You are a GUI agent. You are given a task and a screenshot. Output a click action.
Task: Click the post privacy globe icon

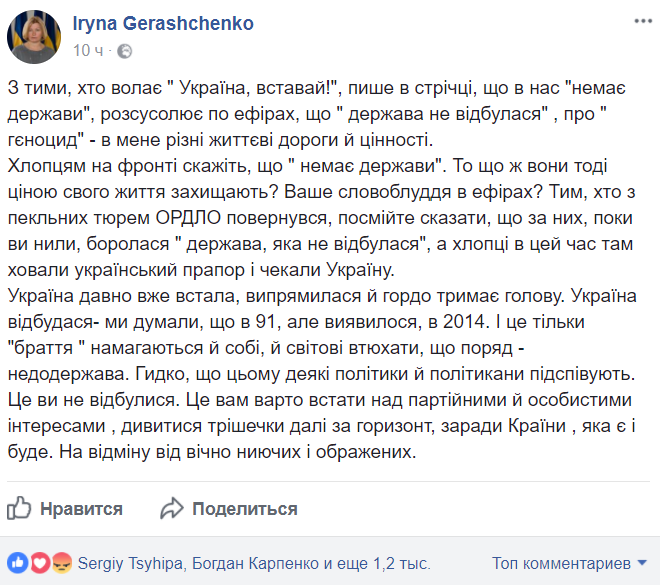point(125,48)
